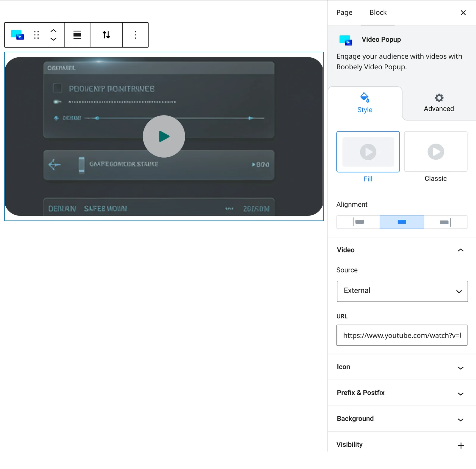The image size is (476, 469).
Task: Set alignment to right
Action: tap(445, 222)
